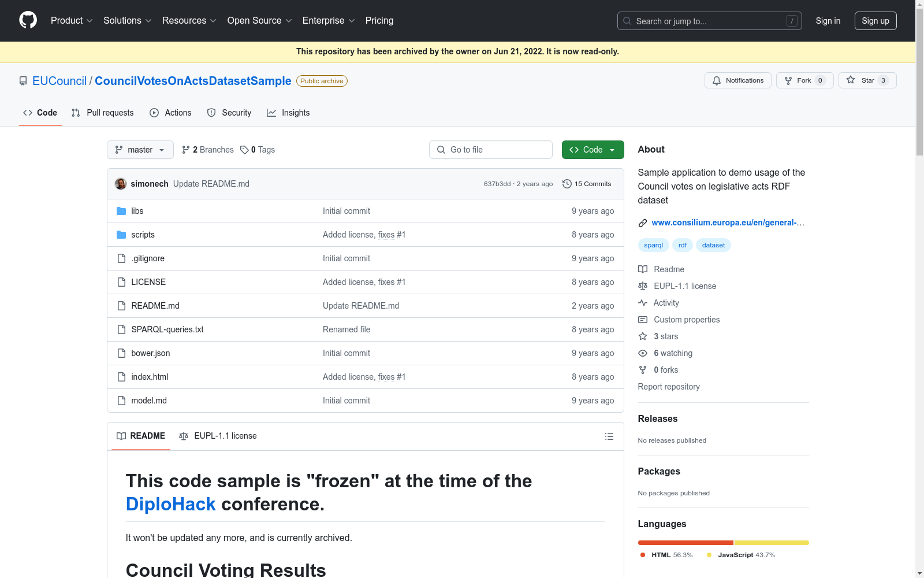Click the SPARQL-queries.txt file icon

click(x=121, y=329)
